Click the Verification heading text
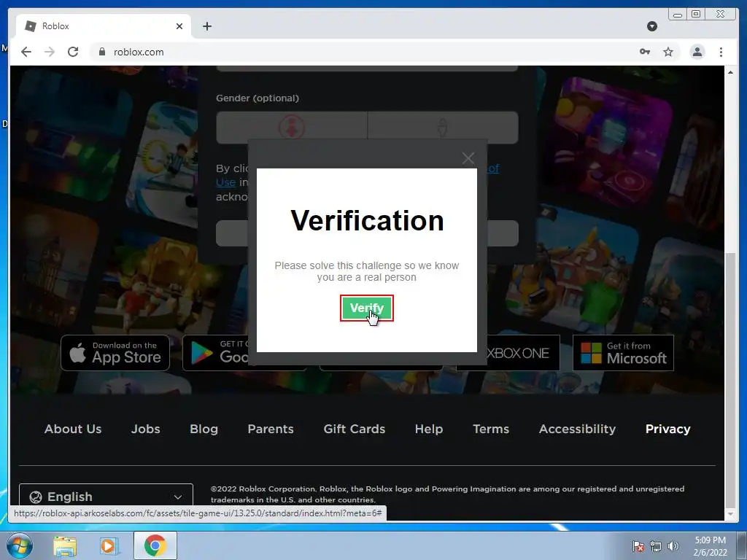The width and height of the screenshot is (747, 560). pos(367,220)
